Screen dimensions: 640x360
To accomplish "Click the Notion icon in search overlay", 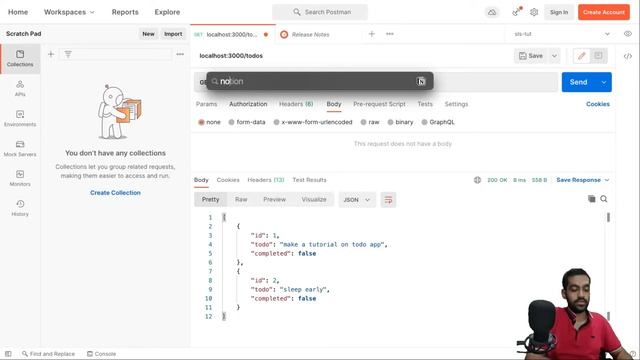I will 421,81.
